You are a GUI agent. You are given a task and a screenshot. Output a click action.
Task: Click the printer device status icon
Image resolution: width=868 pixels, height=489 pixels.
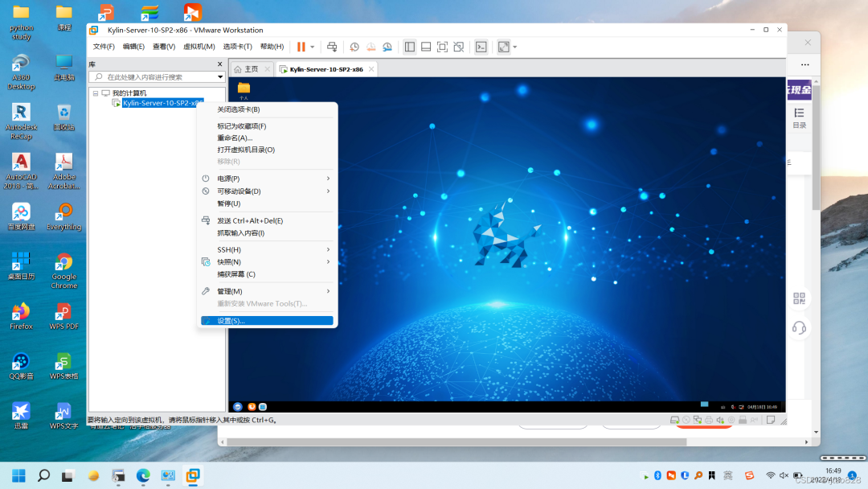click(709, 421)
